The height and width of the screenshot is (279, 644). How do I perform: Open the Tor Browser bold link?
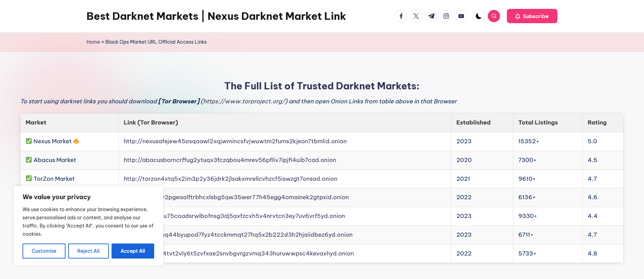(179, 101)
